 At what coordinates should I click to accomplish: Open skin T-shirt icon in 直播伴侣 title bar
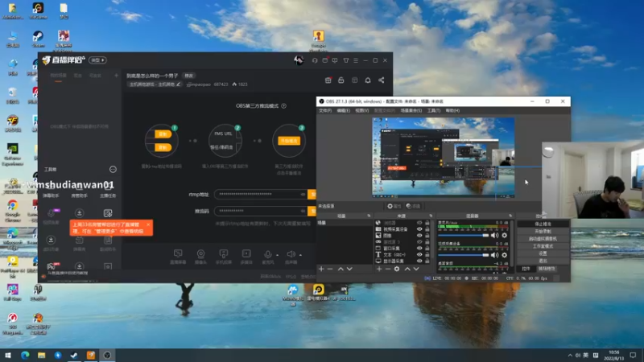click(x=346, y=60)
